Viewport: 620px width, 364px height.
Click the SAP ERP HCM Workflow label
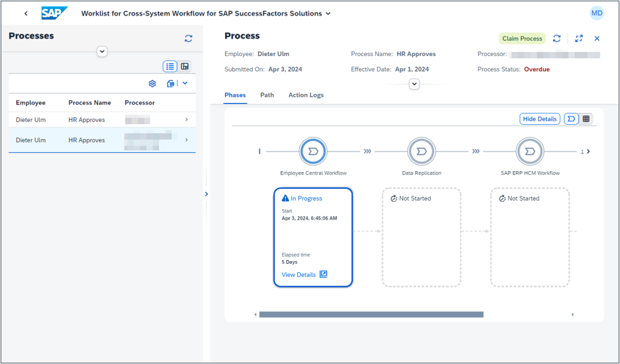pyautogui.click(x=530, y=173)
